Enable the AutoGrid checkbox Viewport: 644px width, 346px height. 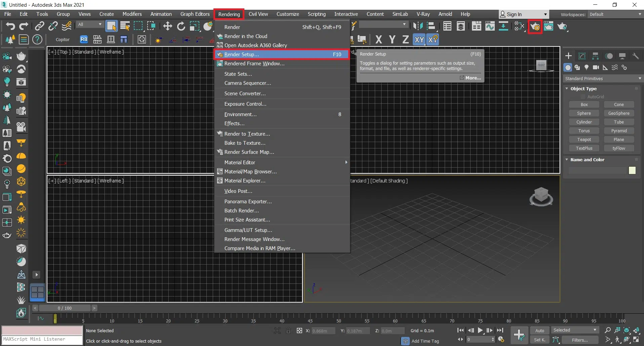pos(583,97)
